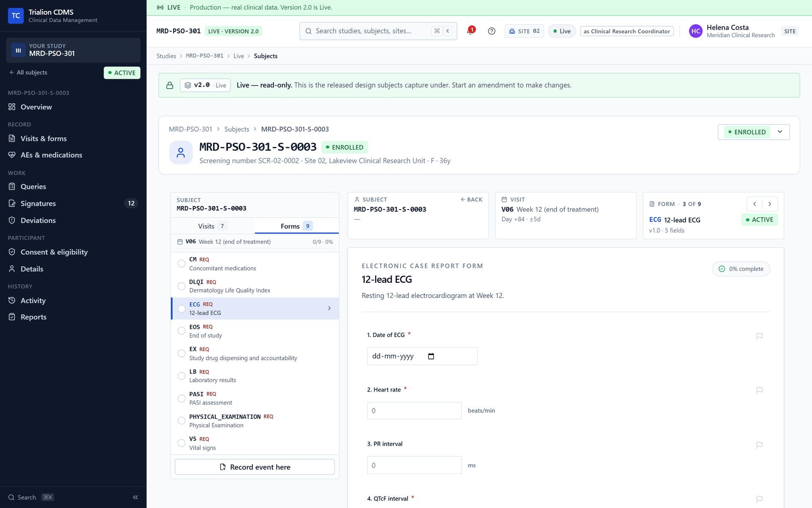
Task: Click the PR interval input field
Action: tap(414, 465)
